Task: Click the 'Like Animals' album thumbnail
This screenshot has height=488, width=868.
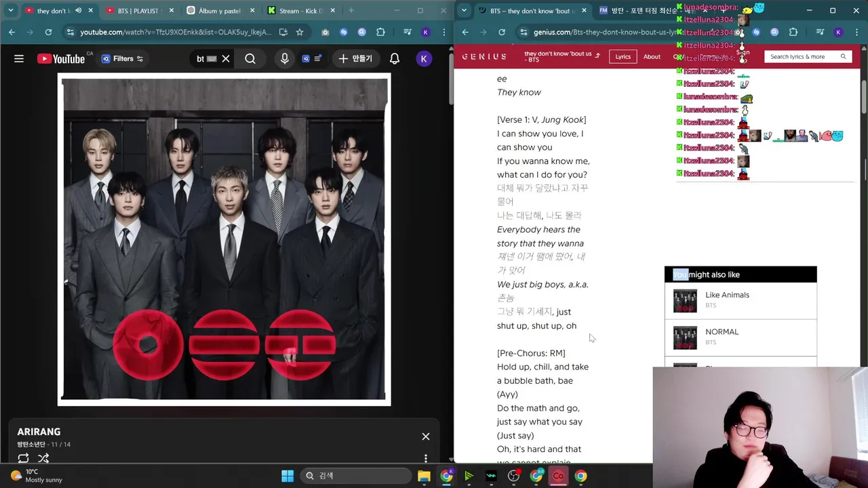Action: point(685,301)
